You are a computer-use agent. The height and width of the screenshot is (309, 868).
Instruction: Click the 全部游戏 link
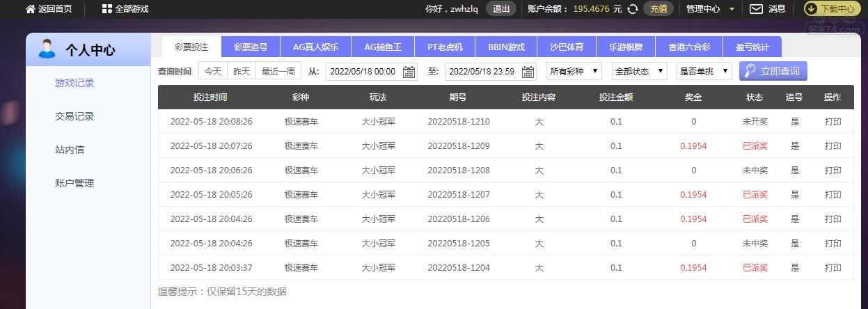coord(132,9)
